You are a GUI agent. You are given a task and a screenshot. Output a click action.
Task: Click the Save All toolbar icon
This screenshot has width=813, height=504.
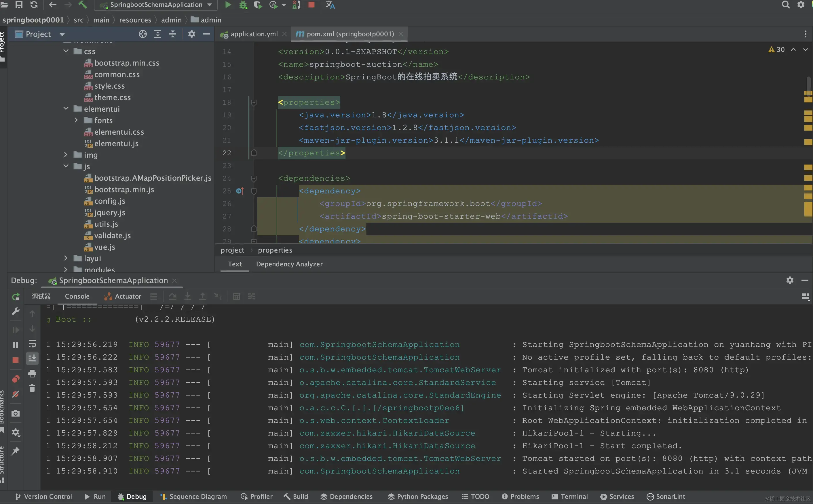pos(19,5)
